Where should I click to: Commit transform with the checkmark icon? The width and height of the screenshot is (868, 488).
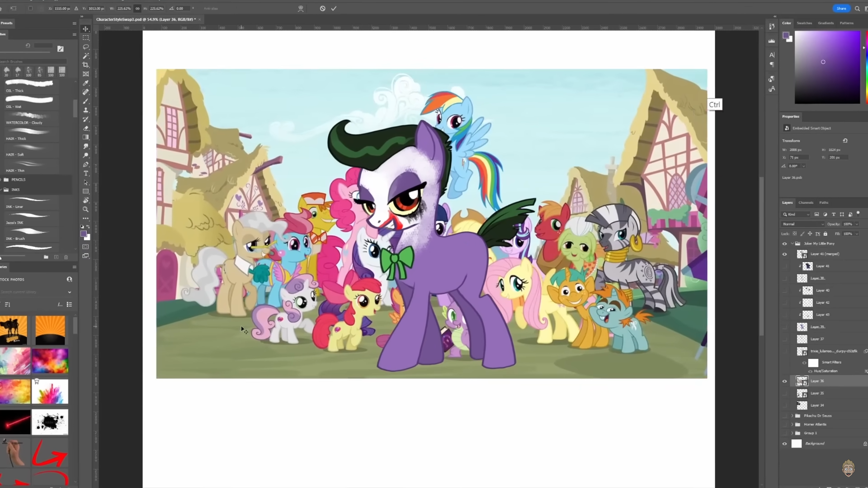[x=334, y=8]
